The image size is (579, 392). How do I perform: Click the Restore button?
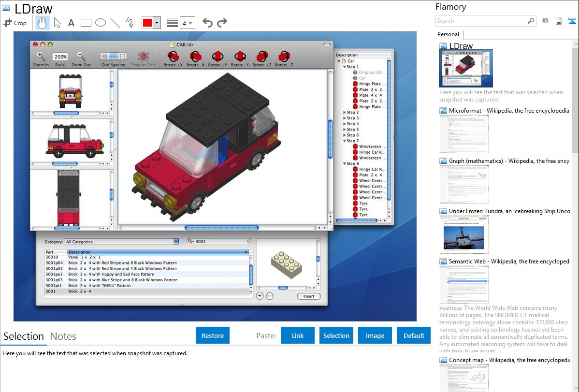(x=213, y=335)
